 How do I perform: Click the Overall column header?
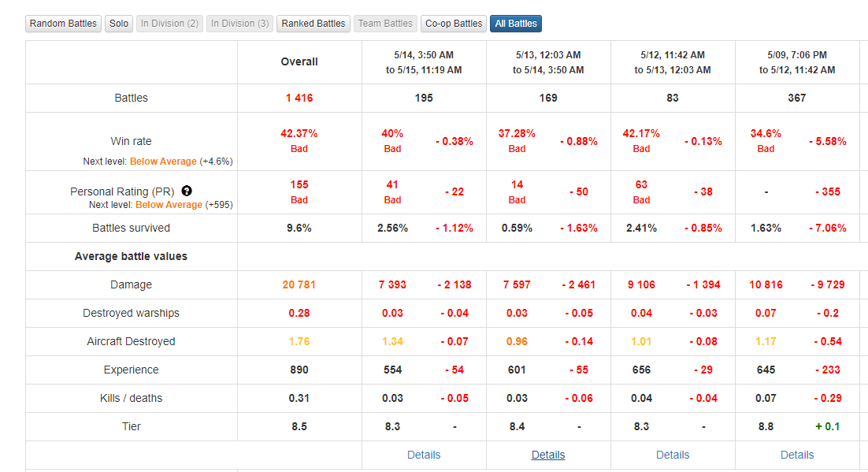[299, 61]
